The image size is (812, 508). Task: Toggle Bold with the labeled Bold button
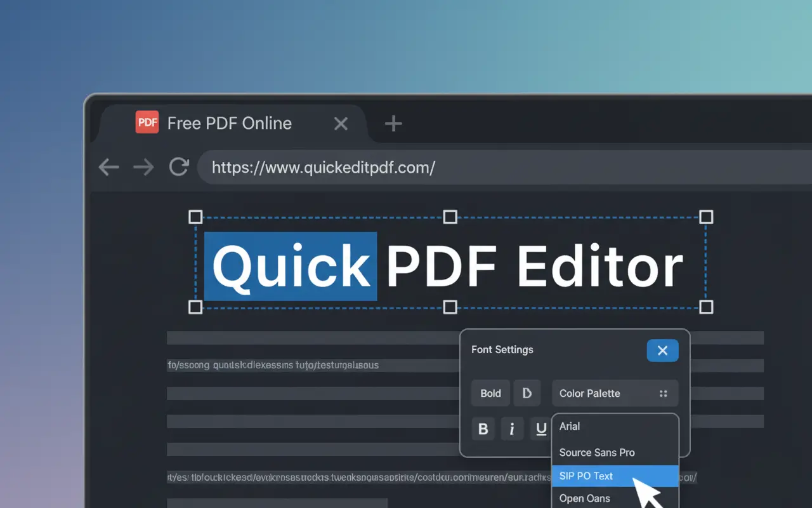tap(490, 393)
